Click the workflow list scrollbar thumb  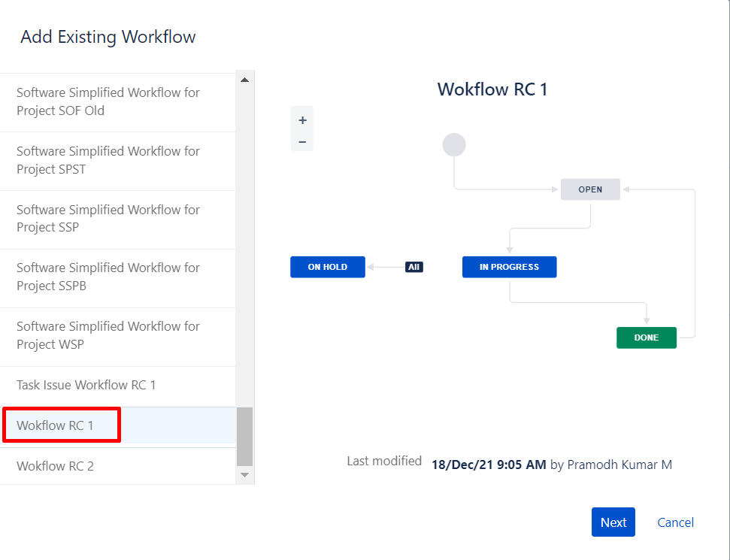[x=244, y=436]
